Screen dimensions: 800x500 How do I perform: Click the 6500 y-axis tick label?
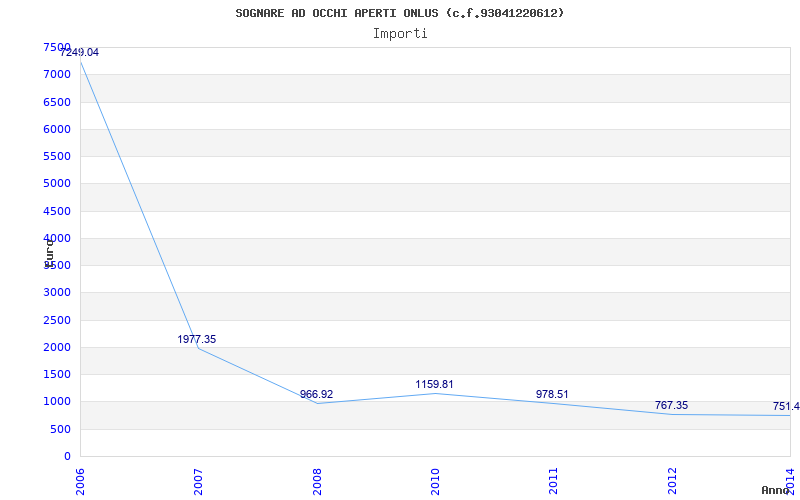57,102
